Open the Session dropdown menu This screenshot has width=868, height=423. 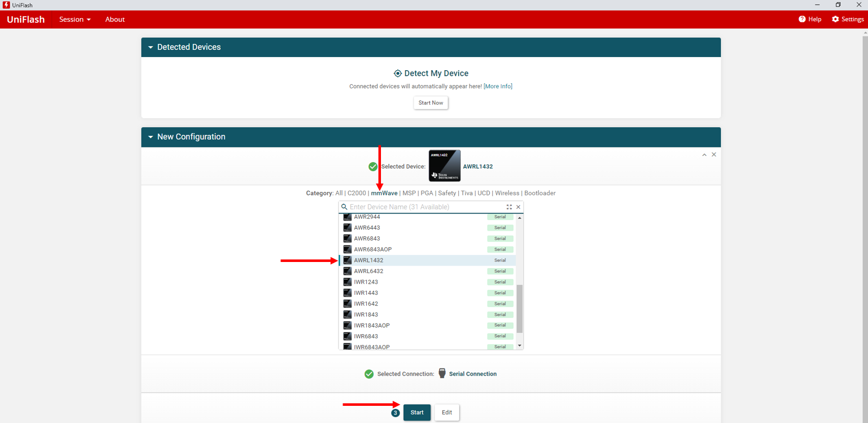point(75,19)
